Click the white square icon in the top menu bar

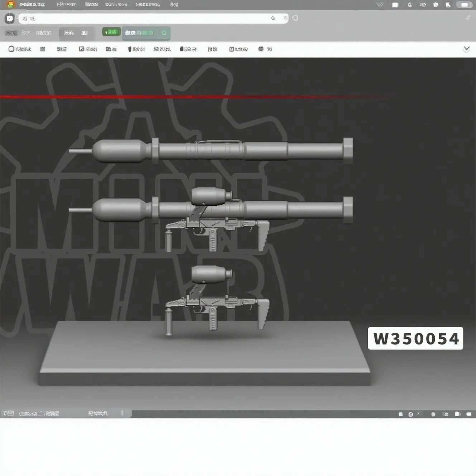click(395, 5)
